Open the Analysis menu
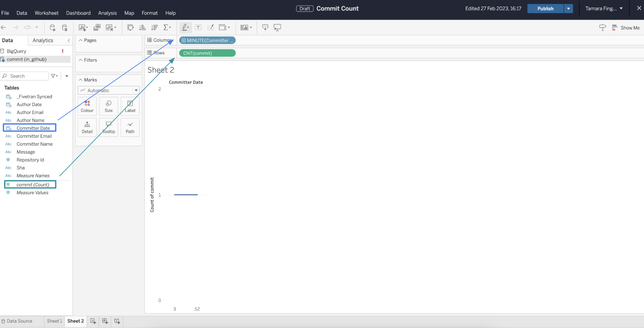Viewport: 644px width, 328px height. [107, 13]
